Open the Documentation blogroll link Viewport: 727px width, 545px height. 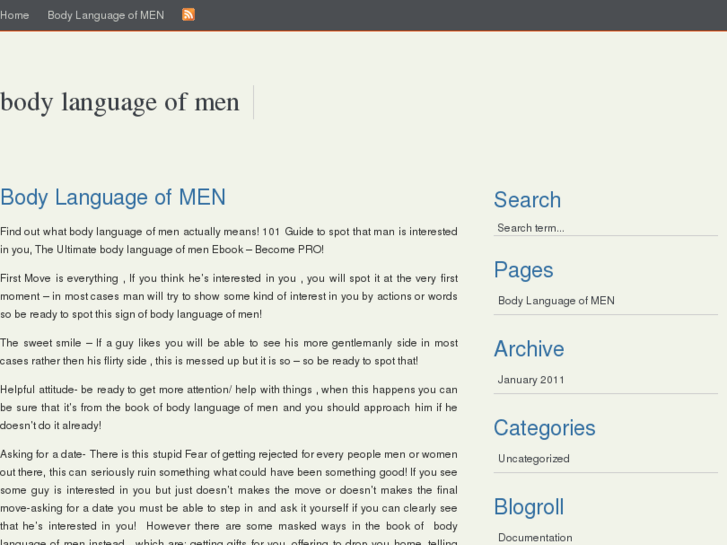point(535,538)
